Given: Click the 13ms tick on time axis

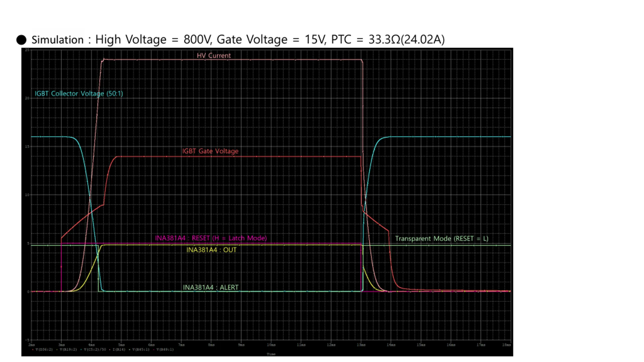Looking at the screenshot, I should point(361,345).
